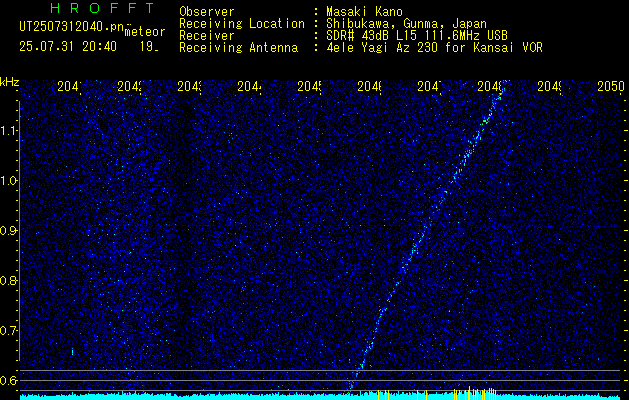This screenshot has width=629, height=400.
Task: Click the 2045 time axis label
Action: click(309, 86)
